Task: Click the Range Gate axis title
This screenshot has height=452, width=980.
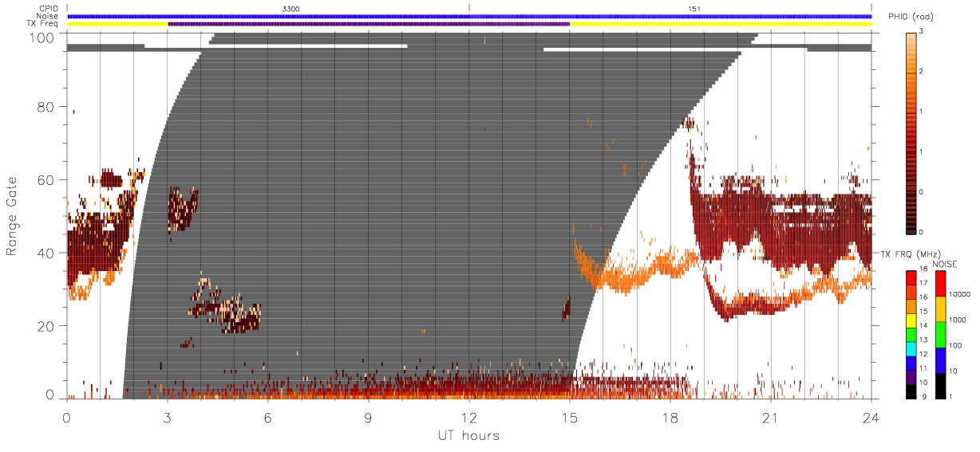Action: [x=12, y=216]
